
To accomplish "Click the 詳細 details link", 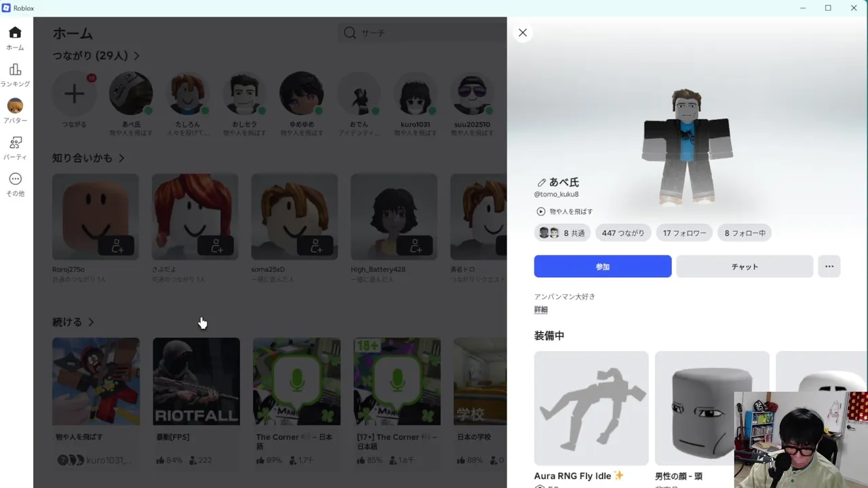I will 540,310.
